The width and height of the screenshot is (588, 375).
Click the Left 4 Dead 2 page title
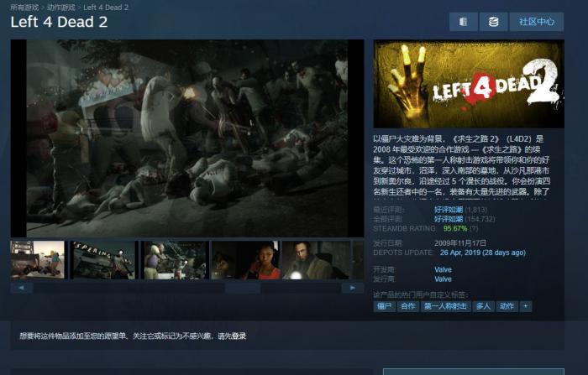coord(59,22)
